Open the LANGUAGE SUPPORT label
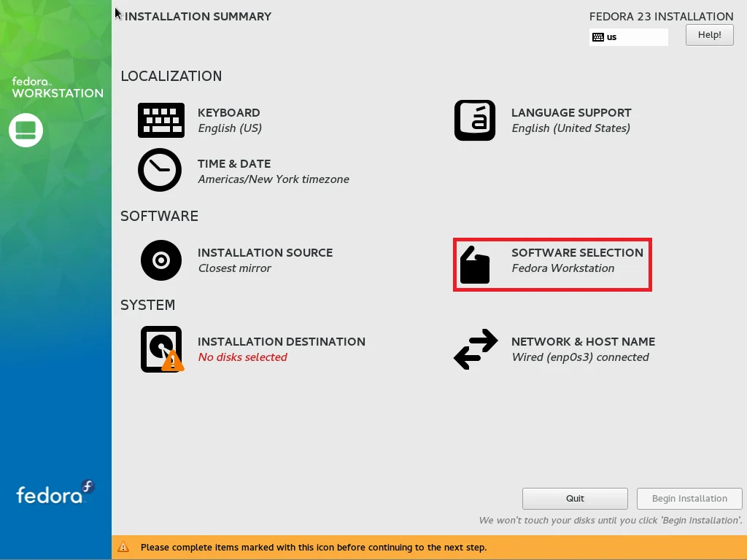This screenshot has width=747, height=560. [571, 113]
